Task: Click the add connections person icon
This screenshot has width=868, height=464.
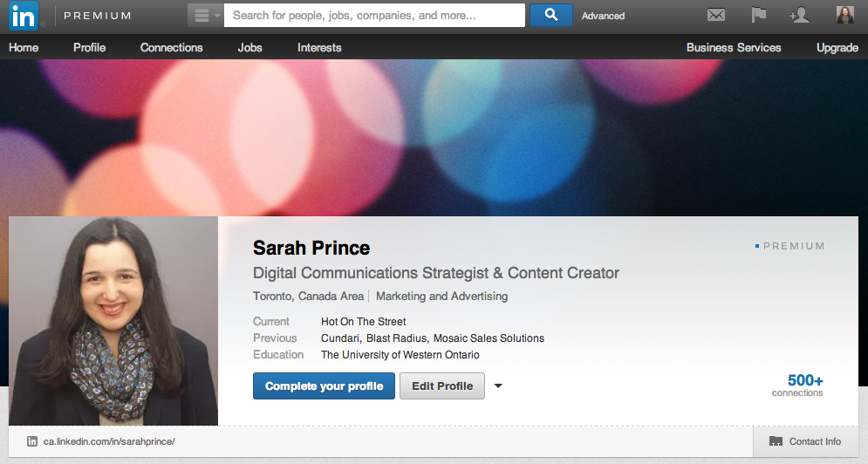Action: coord(799,15)
